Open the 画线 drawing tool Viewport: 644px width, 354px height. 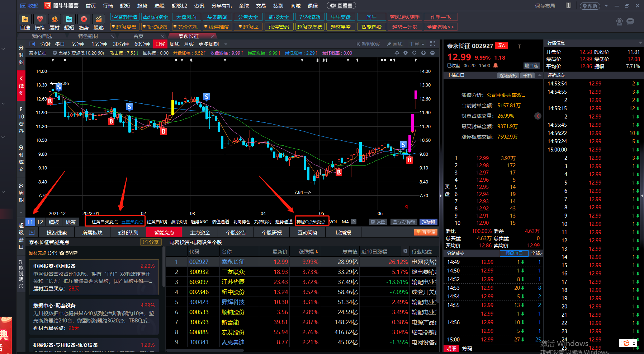tap(394, 44)
